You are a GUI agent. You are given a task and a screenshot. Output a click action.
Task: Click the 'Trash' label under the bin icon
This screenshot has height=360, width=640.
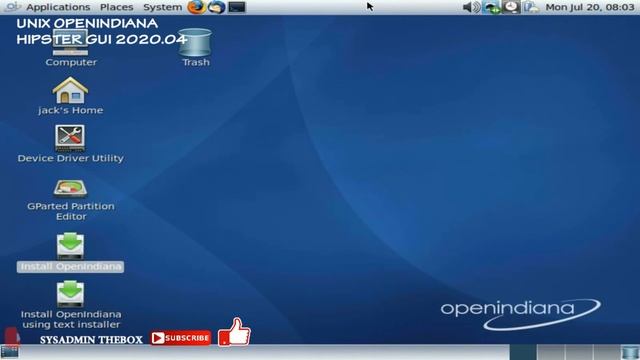[x=196, y=62]
